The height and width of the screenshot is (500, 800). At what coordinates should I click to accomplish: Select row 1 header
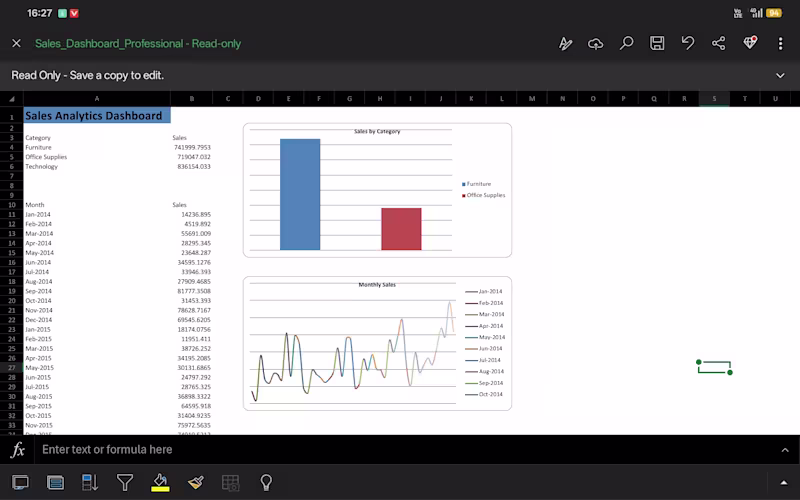pos(11,117)
